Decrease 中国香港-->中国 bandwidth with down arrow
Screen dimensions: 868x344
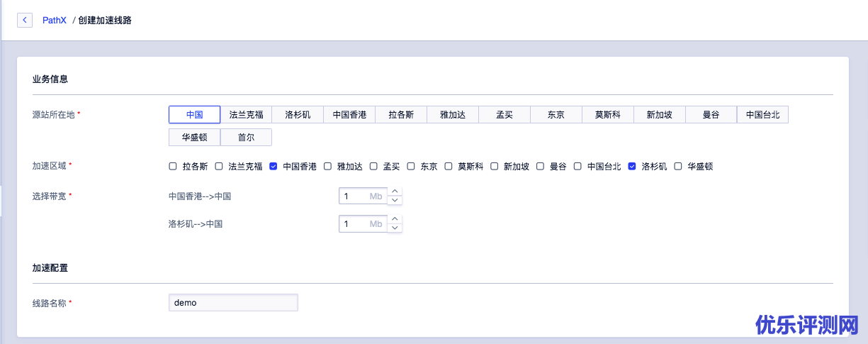(x=395, y=200)
